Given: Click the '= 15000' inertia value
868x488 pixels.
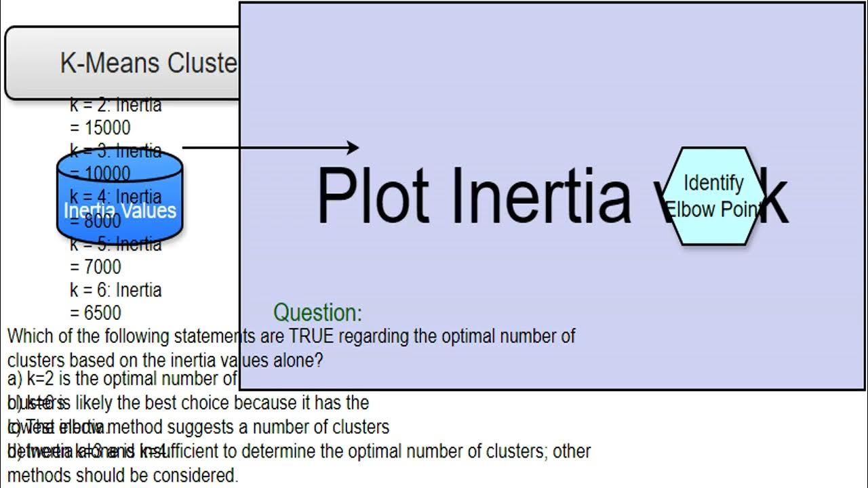Looking at the screenshot, I should 100,127.
